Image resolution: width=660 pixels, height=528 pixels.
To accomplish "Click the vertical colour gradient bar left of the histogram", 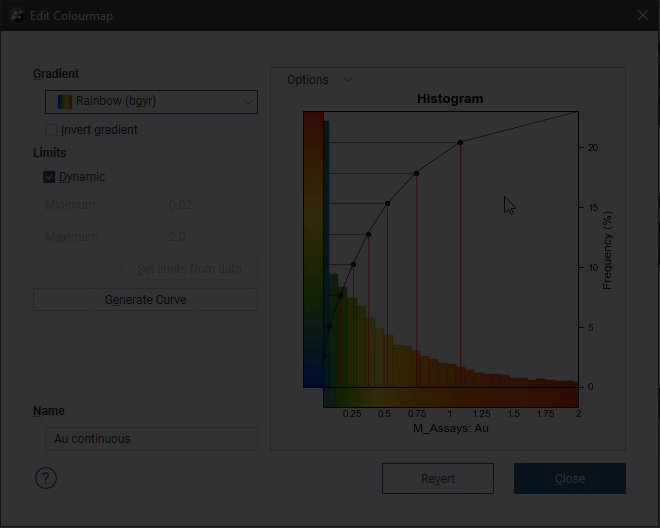I will click(x=312, y=248).
